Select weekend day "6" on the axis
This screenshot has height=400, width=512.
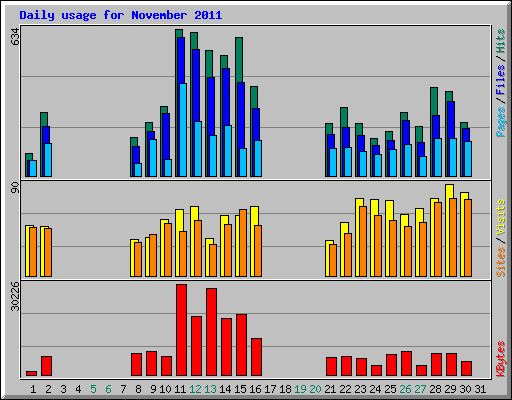[x=108, y=389]
